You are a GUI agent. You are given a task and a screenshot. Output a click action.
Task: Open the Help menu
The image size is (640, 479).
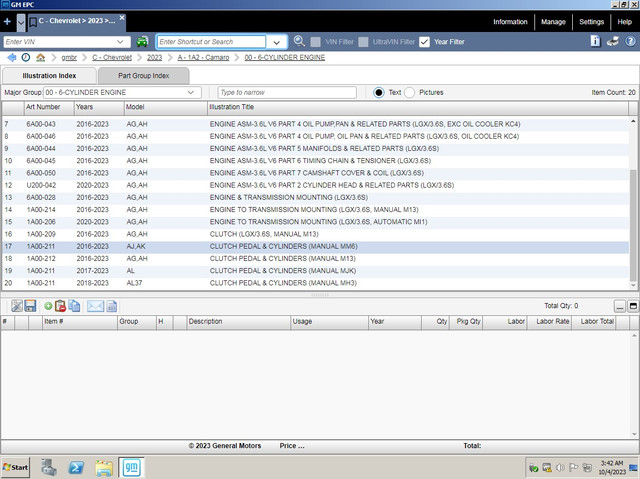pyautogui.click(x=624, y=22)
